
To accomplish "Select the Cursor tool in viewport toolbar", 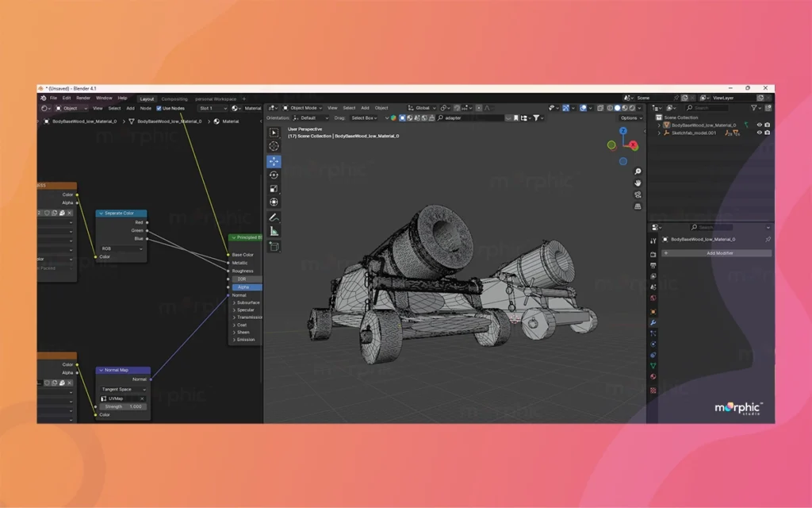I will coord(274,146).
